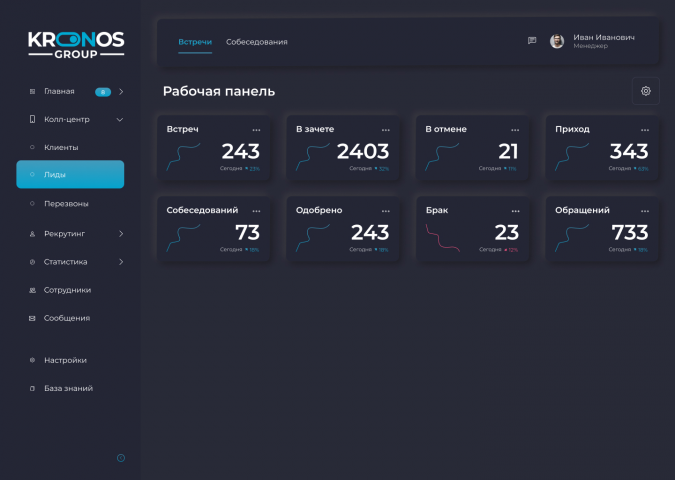
Task: Go to Главная menu label
Action: [59, 91]
